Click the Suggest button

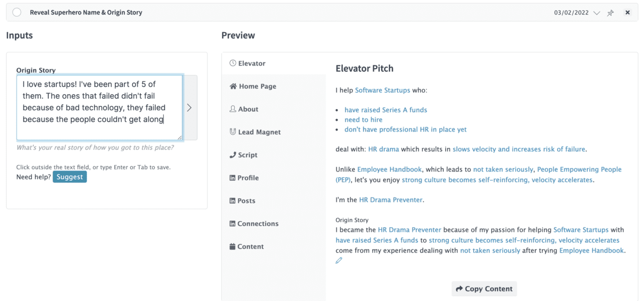point(70,177)
